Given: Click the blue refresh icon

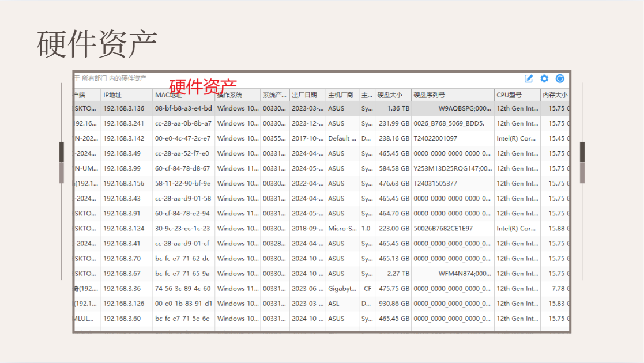Looking at the screenshot, I should pos(560,78).
